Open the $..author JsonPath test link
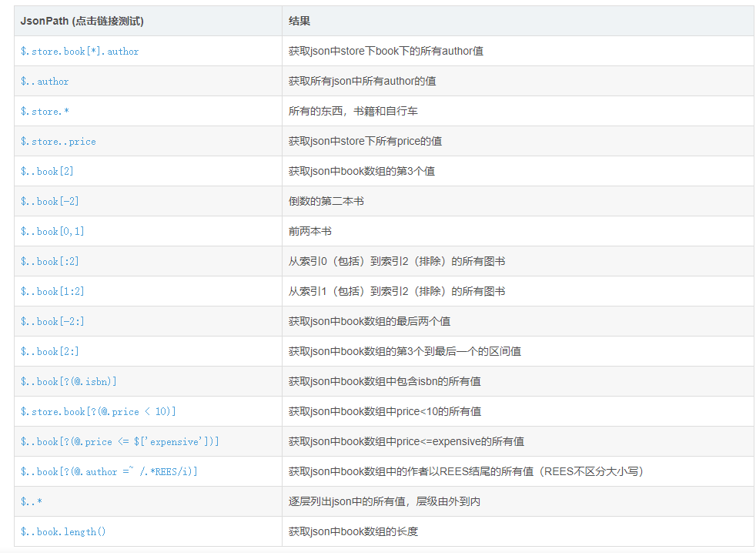Image resolution: width=756 pixels, height=556 pixels. [x=43, y=81]
